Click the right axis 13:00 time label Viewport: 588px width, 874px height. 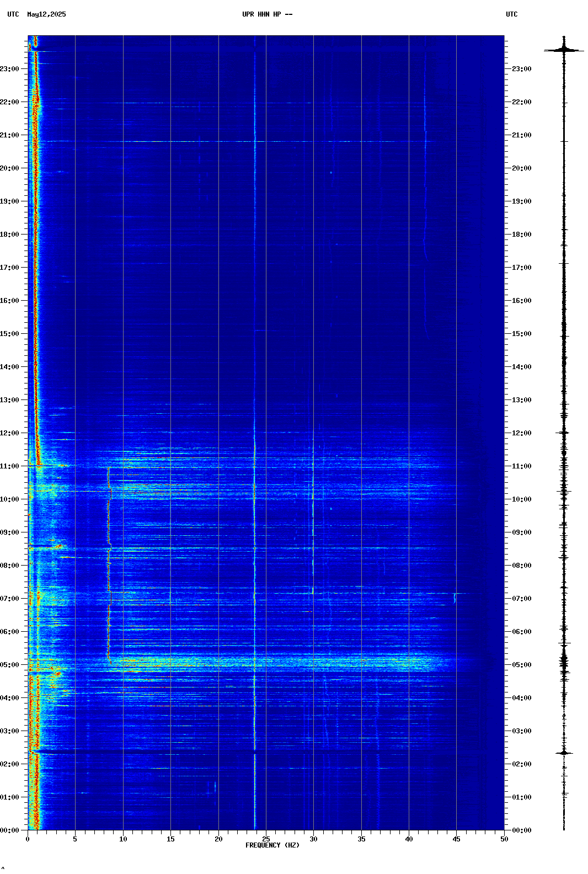coord(522,400)
